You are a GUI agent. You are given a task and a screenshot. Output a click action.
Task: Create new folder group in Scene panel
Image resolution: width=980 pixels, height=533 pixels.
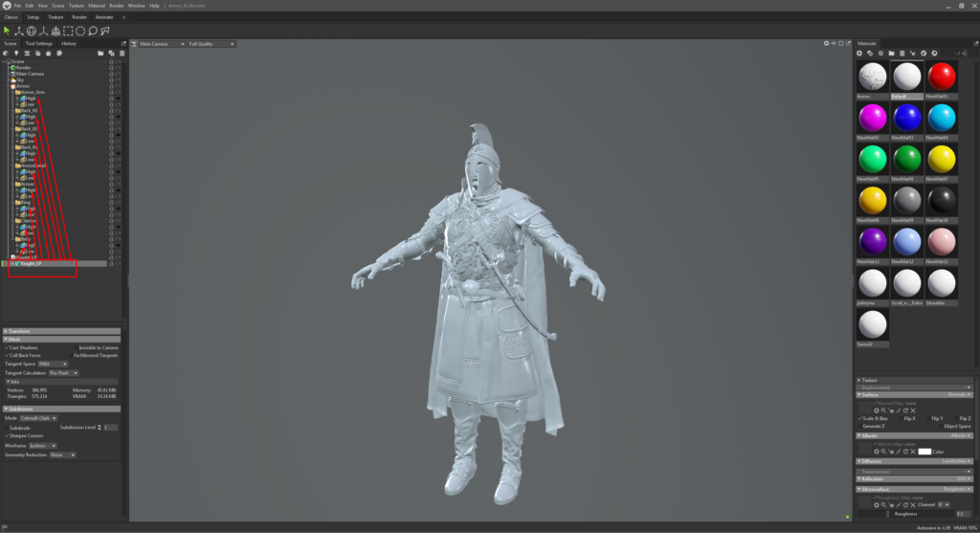coord(100,54)
